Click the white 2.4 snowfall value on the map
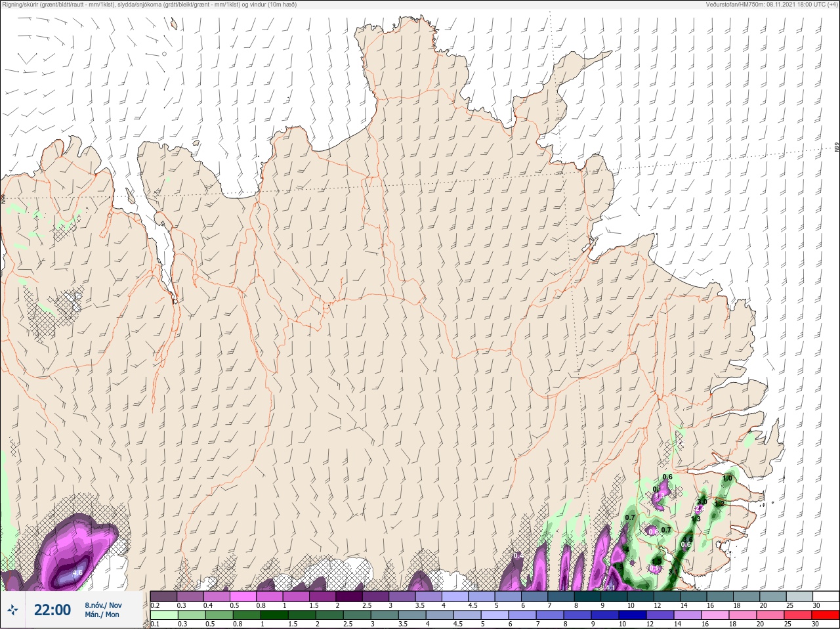The height and width of the screenshot is (629, 840). [700, 509]
